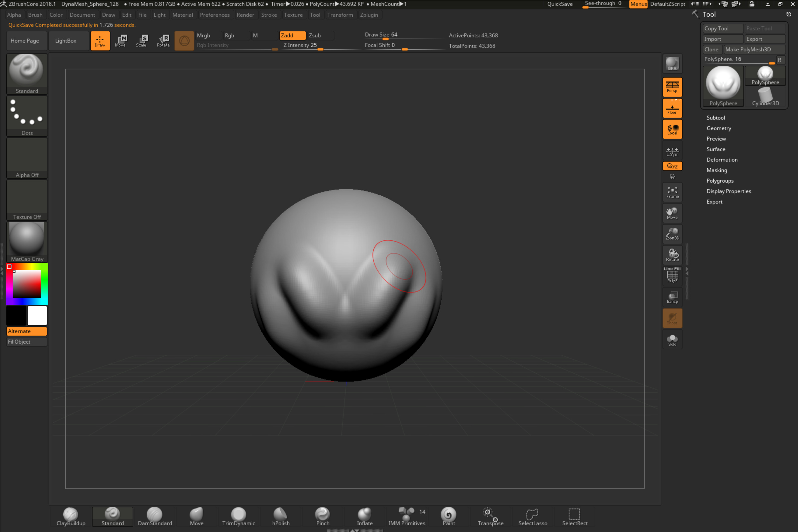
Task: Select the Rotate view icon in right shelf
Action: (x=672, y=255)
